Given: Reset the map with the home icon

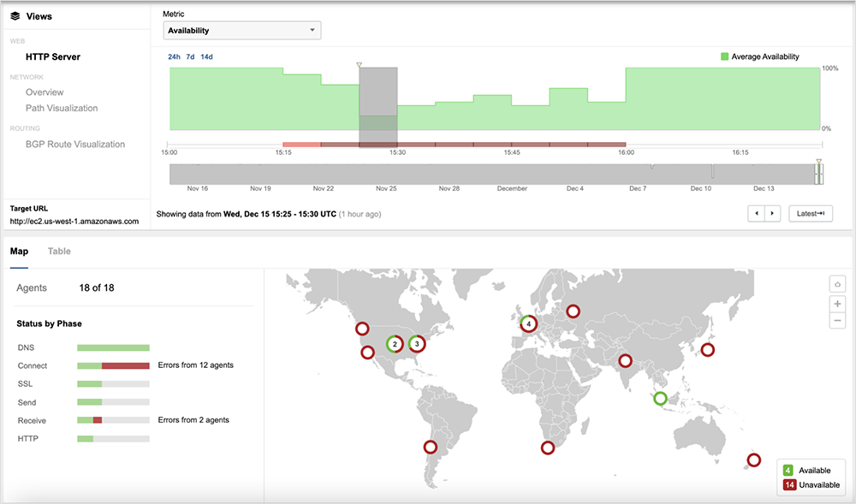Looking at the screenshot, I should (837, 285).
